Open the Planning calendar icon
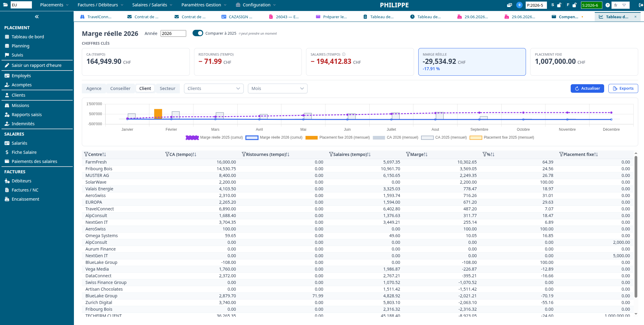 [x=7, y=46]
